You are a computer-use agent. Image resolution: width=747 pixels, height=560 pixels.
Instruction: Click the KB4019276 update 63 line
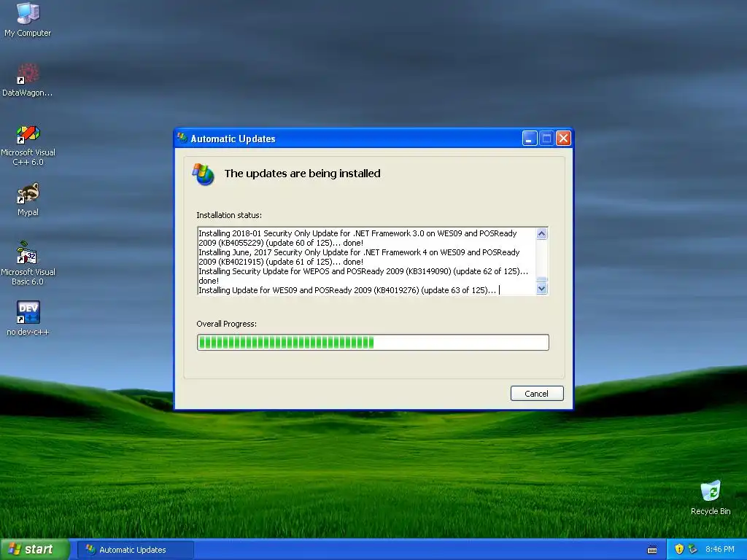[347, 290]
